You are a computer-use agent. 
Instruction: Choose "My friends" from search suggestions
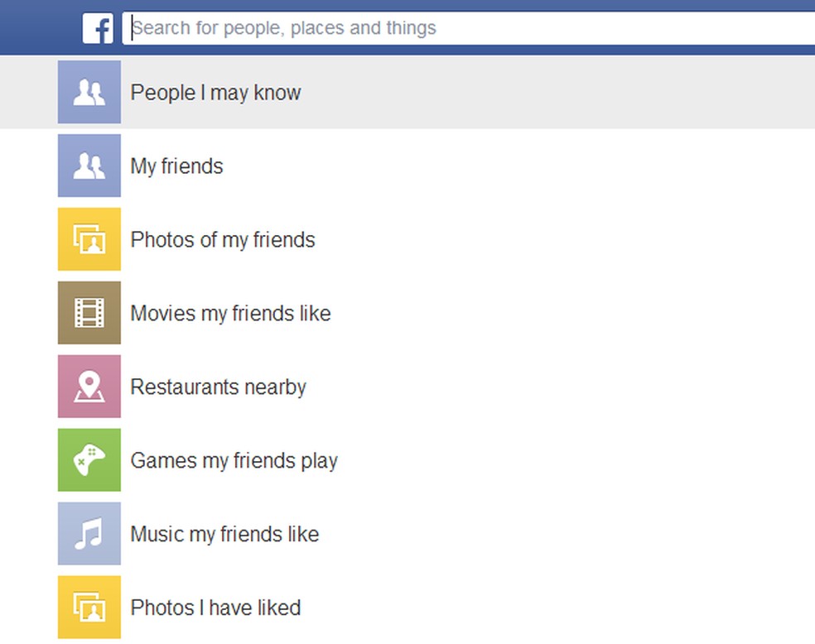coord(176,166)
